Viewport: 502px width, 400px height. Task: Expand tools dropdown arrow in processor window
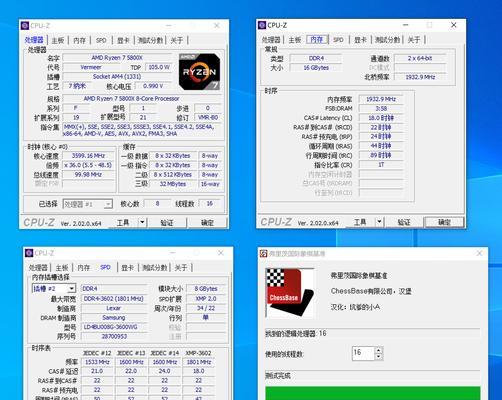(142, 222)
